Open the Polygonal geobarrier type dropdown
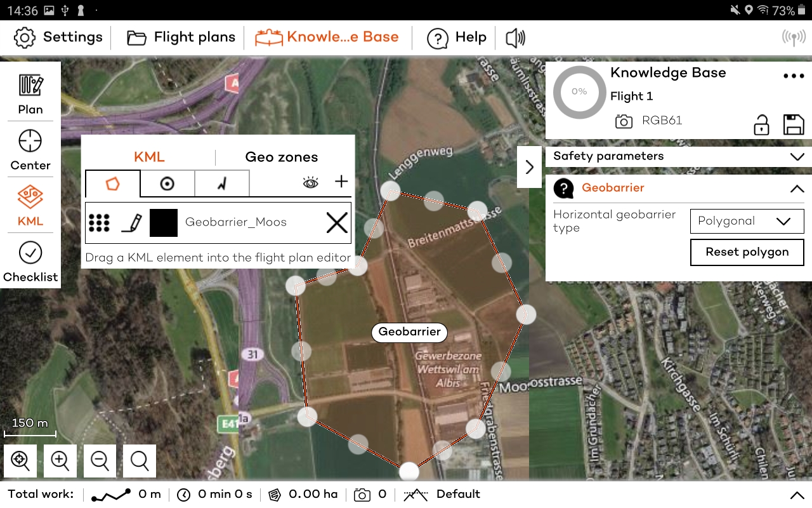Image resolution: width=812 pixels, height=508 pixels. click(x=747, y=221)
